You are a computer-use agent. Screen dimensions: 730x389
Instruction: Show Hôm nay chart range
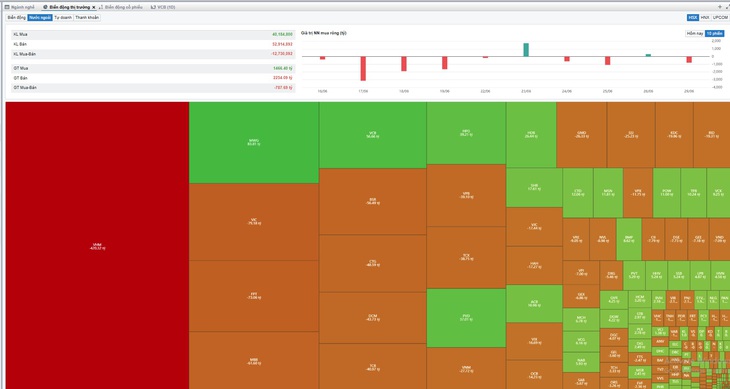click(x=695, y=34)
